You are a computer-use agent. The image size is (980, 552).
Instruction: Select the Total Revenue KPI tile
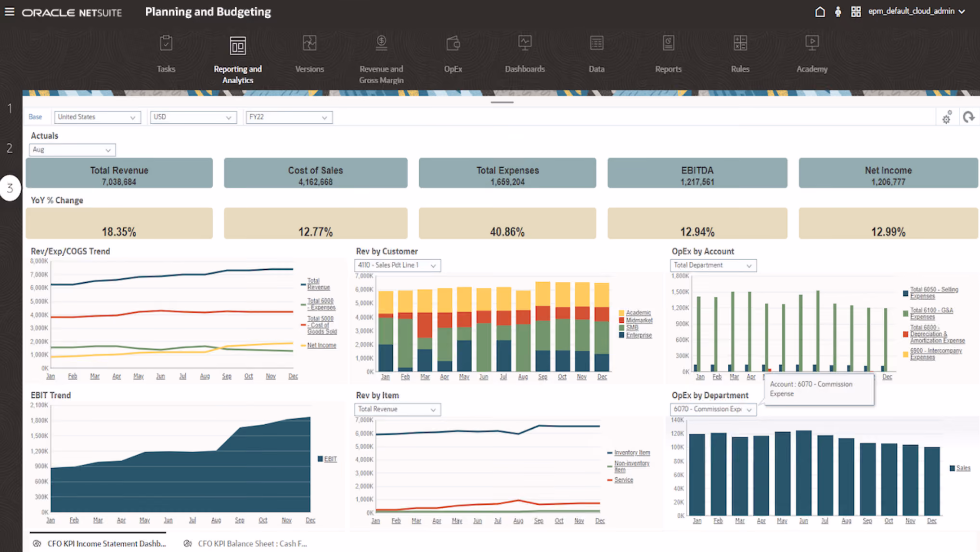point(119,173)
